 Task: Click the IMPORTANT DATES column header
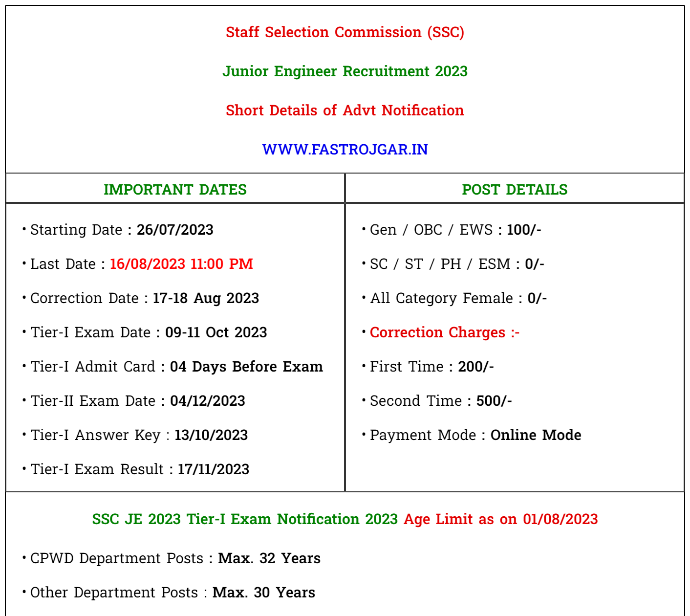pos(175,189)
